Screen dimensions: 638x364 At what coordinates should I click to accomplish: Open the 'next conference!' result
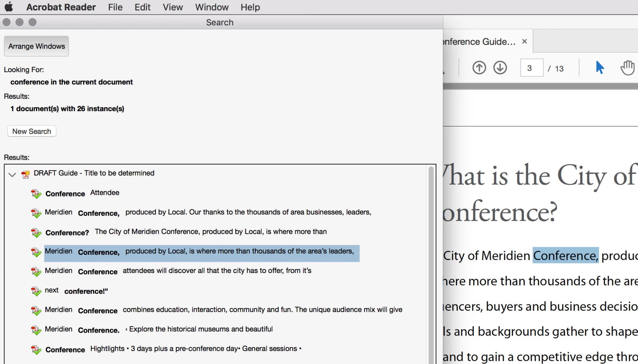[x=76, y=291]
